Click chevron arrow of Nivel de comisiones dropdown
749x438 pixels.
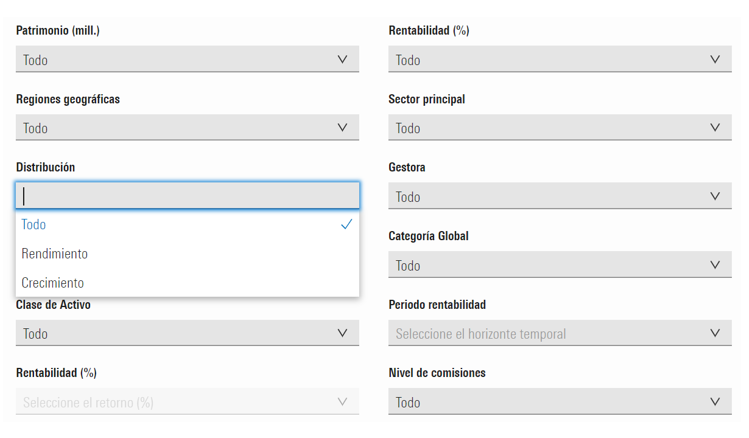(715, 402)
